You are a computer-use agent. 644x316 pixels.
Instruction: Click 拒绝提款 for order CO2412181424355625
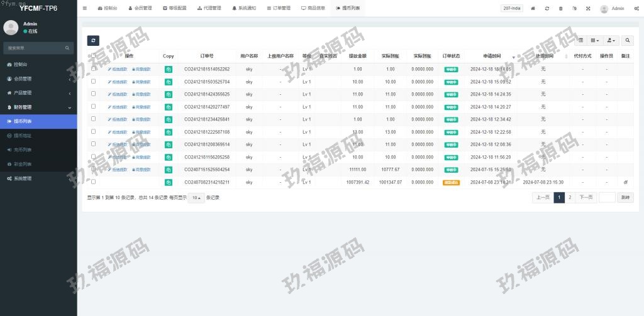[x=118, y=94]
